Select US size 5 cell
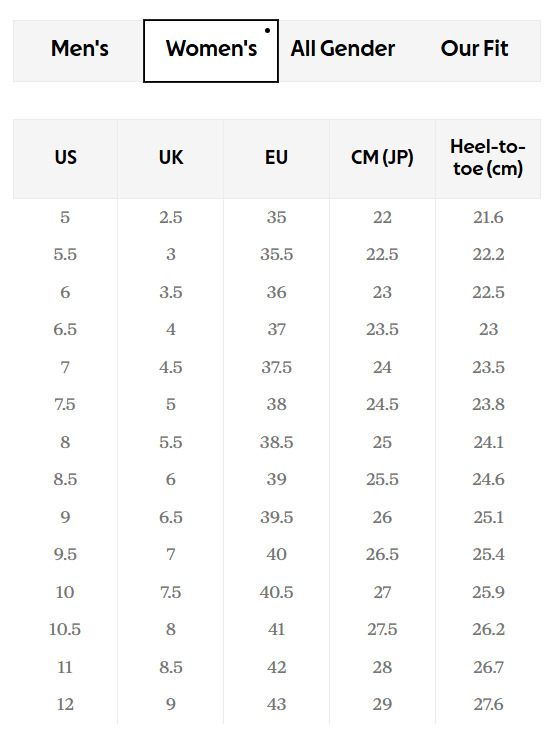The width and height of the screenshot is (555, 746). tap(65, 217)
